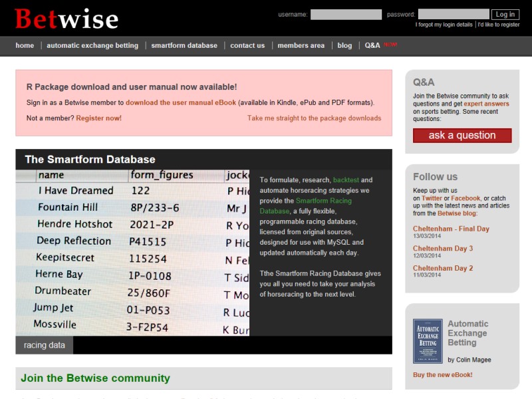Focus the username input field
Image resolution: width=532 pixels, height=399 pixels.
346,15
